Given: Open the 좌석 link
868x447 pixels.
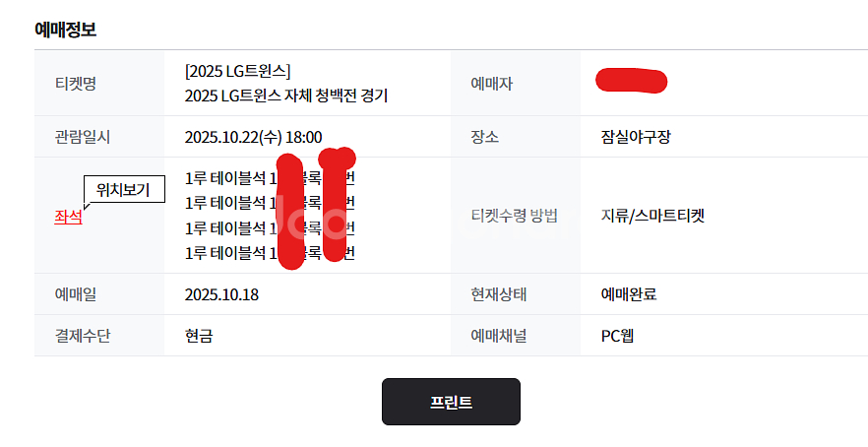Looking at the screenshot, I should click(x=68, y=218).
